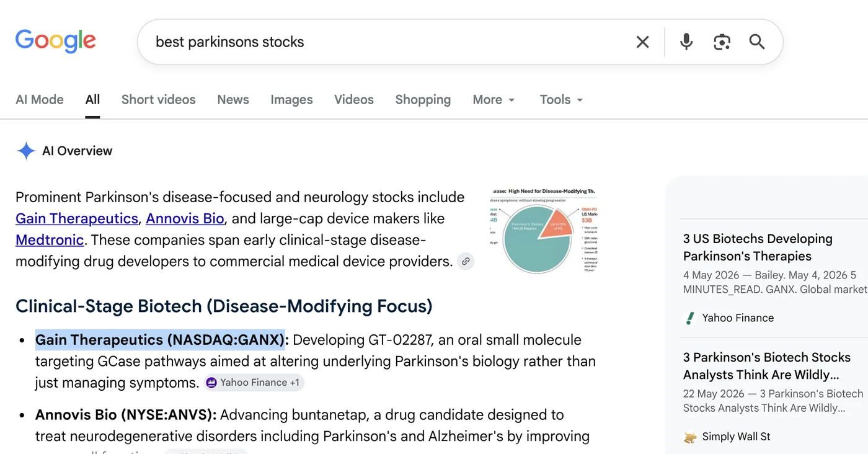
Task: Click the Google logo
Action: [56, 41]
